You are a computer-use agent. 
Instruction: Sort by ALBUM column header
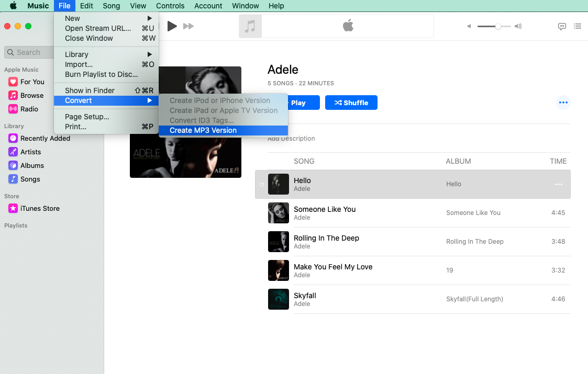pos(458,161)
